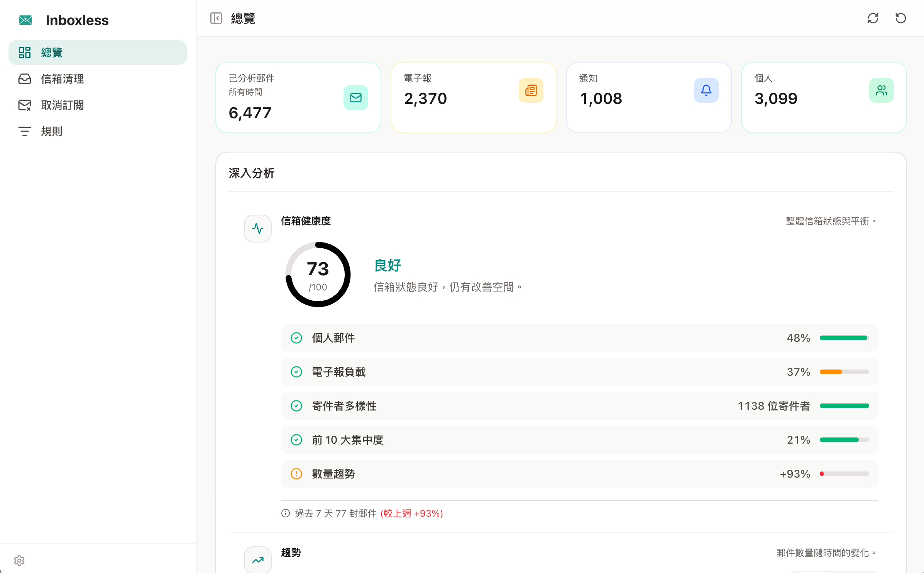Click the refresh icon in the top toolbar
Screen dimensions: 924x573
873,18
